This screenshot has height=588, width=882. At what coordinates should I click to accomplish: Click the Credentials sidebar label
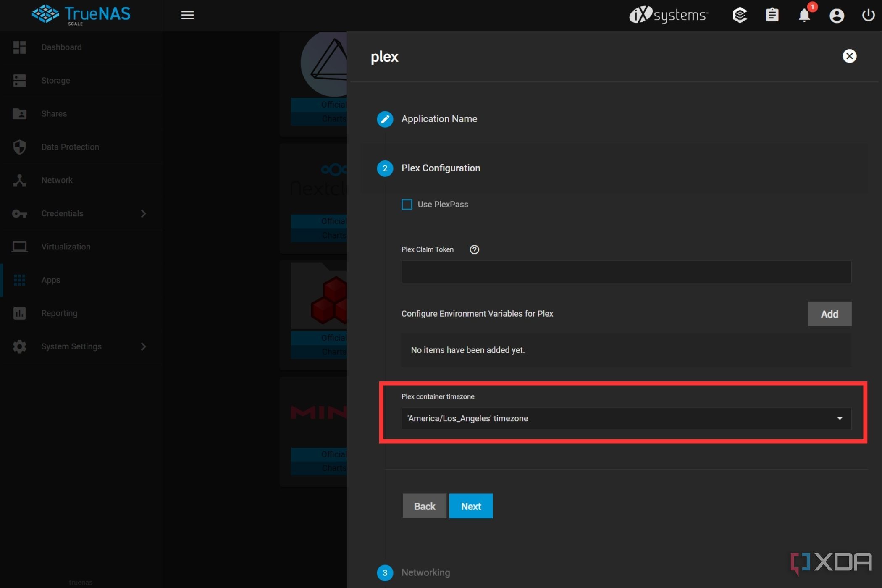coord(62,213)
